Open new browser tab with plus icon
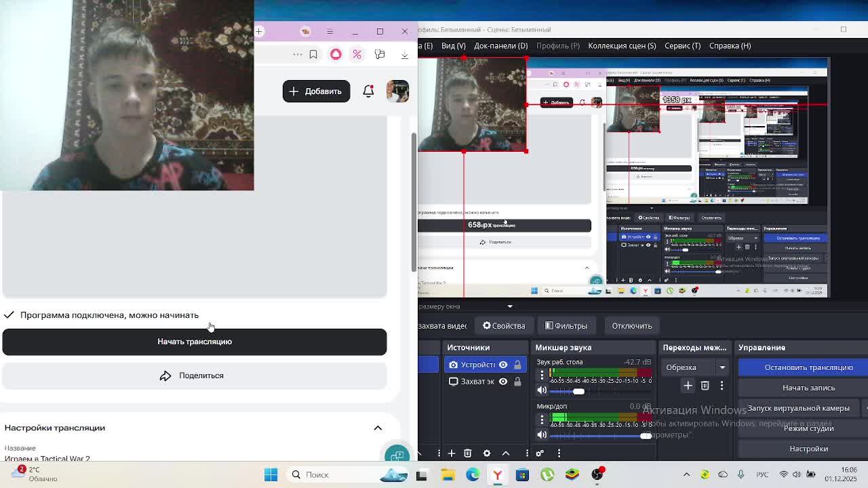This screenshot has height=488, width=868. [x=259, y=31]
